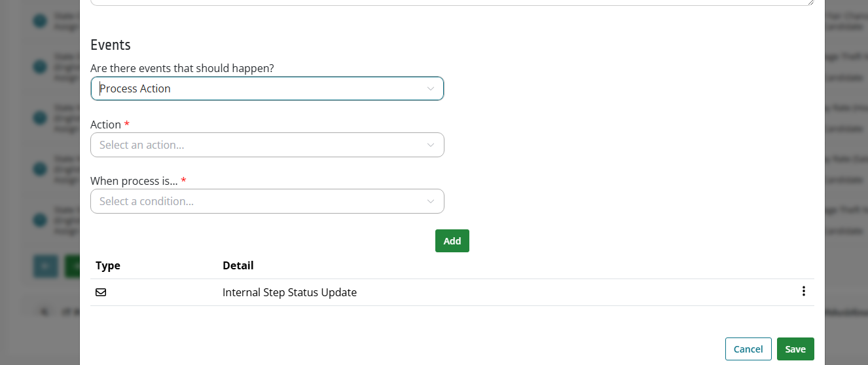Click the Detail column header
This screenshot has width=868, height=365.
238,265
